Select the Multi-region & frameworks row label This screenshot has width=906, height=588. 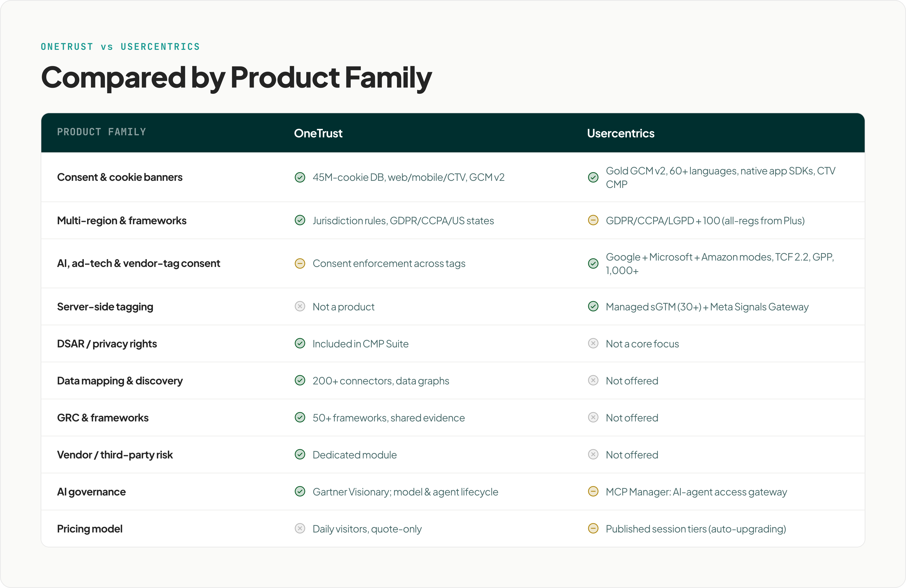pos(122,221)
